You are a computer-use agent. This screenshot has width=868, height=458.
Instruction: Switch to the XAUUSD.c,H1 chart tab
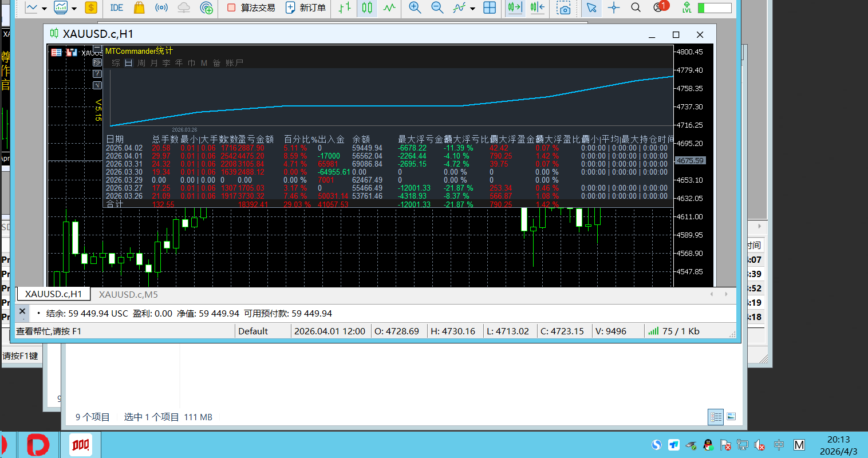tap(53, 294)
